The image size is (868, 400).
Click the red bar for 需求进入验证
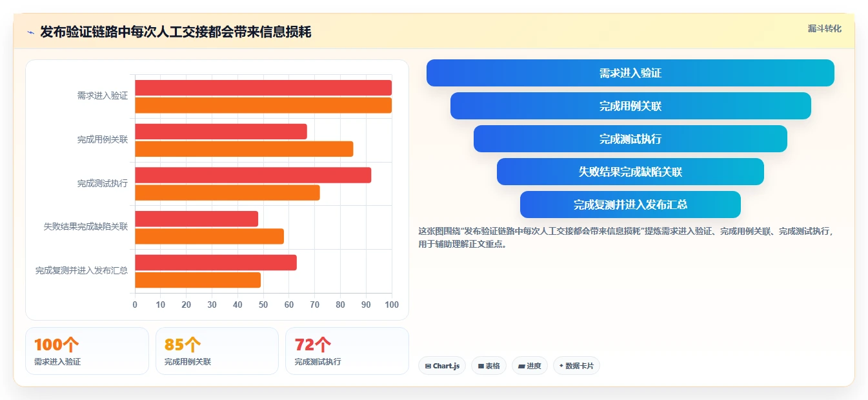263,88
